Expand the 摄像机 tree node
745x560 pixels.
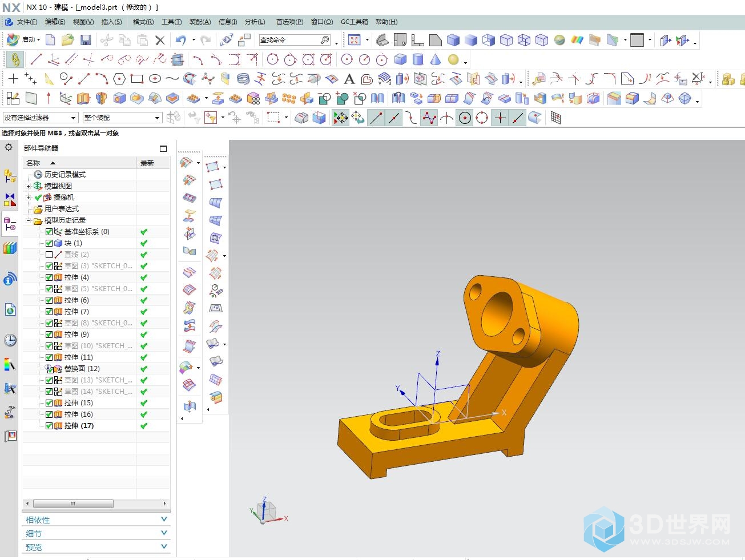pyautogui.click(x=28, y=198)
